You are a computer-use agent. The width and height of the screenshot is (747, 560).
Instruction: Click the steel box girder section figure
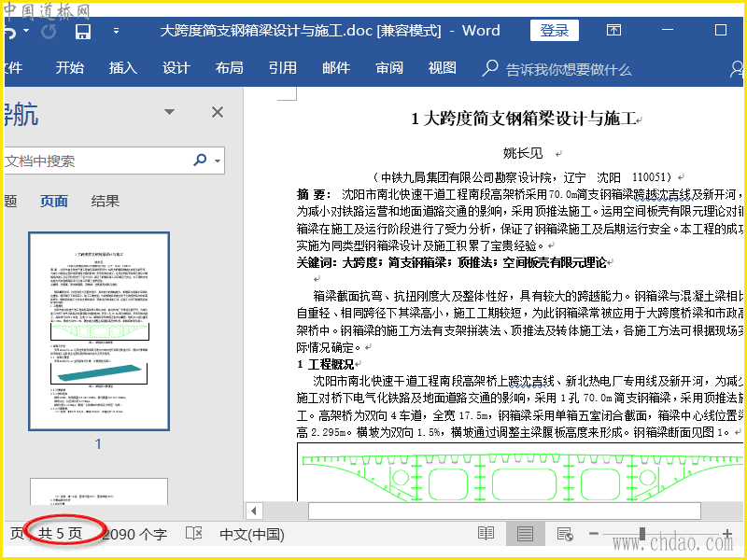pos(520,472)
